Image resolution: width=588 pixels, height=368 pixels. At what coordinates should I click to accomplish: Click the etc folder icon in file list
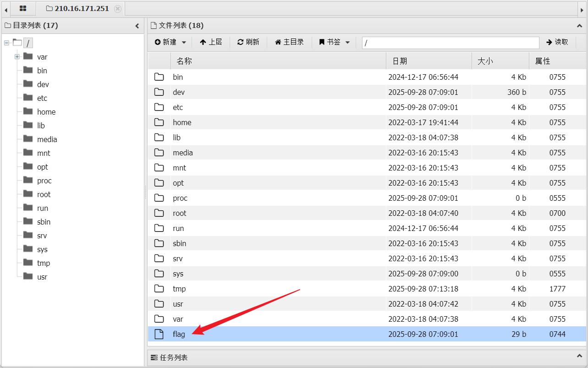pyautogui.click(x=159, y=107)
